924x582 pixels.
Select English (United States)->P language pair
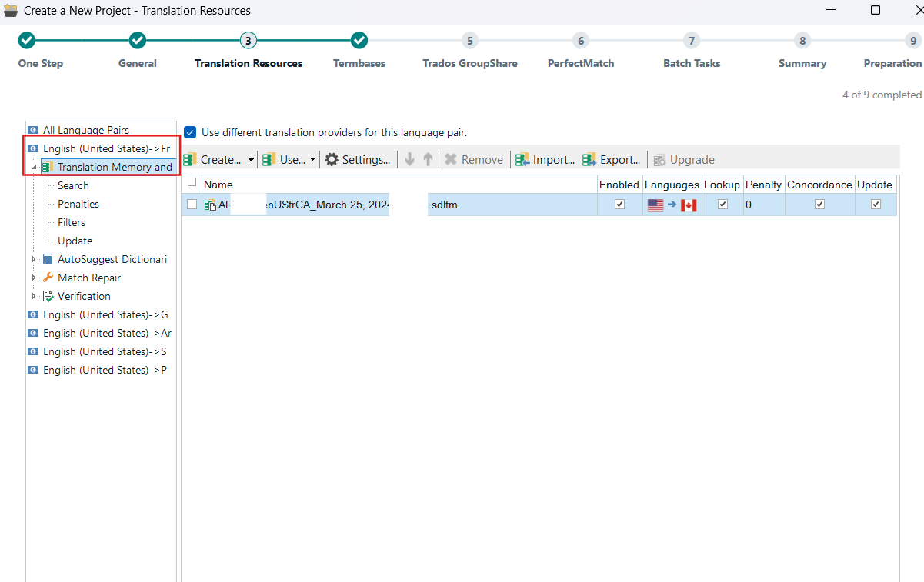coord(105,370)
